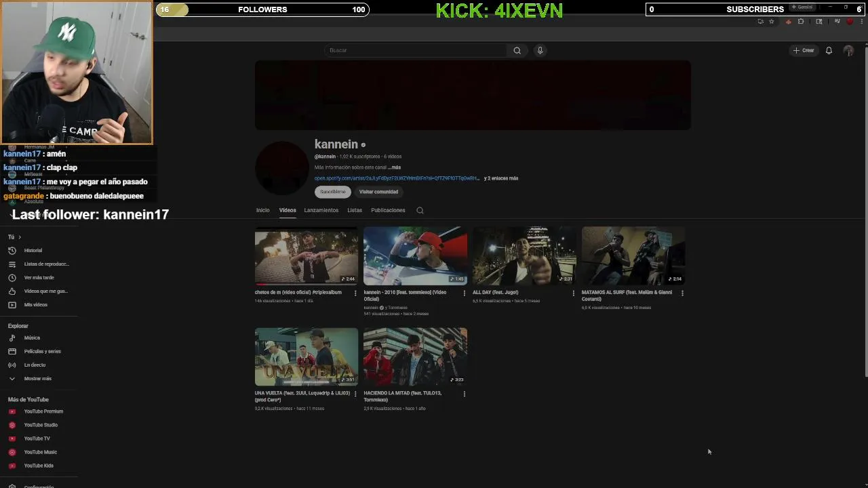
Task: Click the Suscribirme button
Action: (333, 192)
